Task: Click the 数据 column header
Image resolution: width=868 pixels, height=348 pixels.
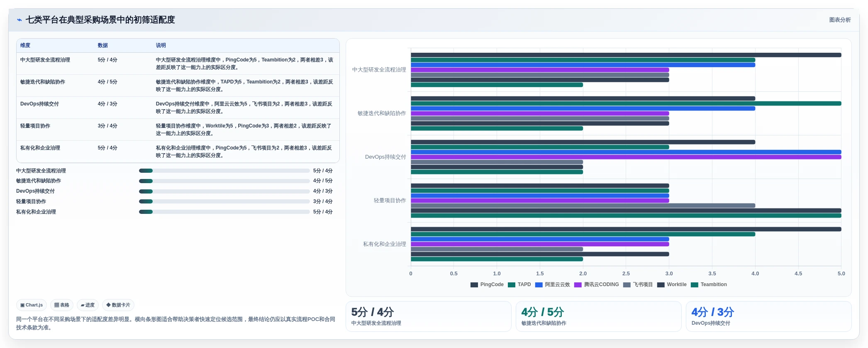Action: tap(103, 45)
